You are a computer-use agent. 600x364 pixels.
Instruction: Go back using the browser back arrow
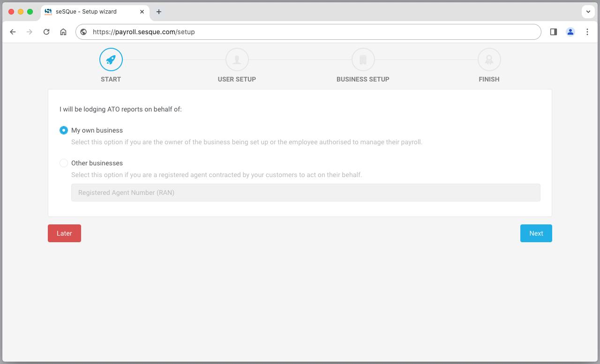pyautogui.click(x=13, y=32)
